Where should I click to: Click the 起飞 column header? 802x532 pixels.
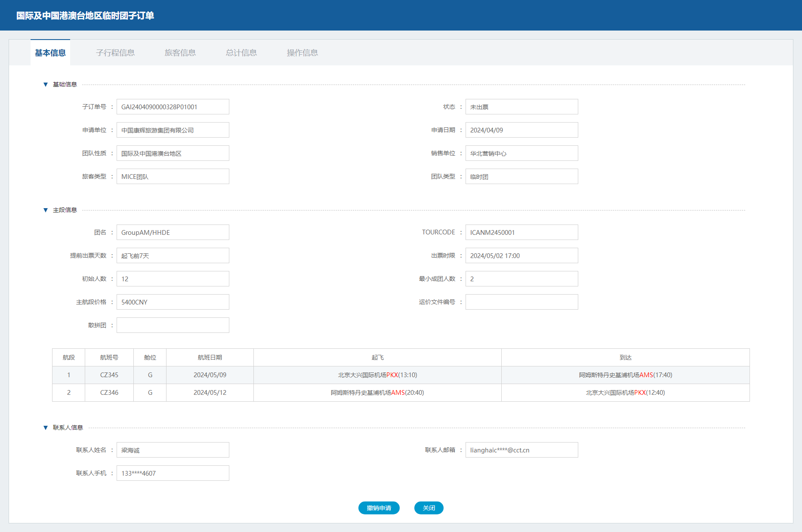(x=377, y=357)
